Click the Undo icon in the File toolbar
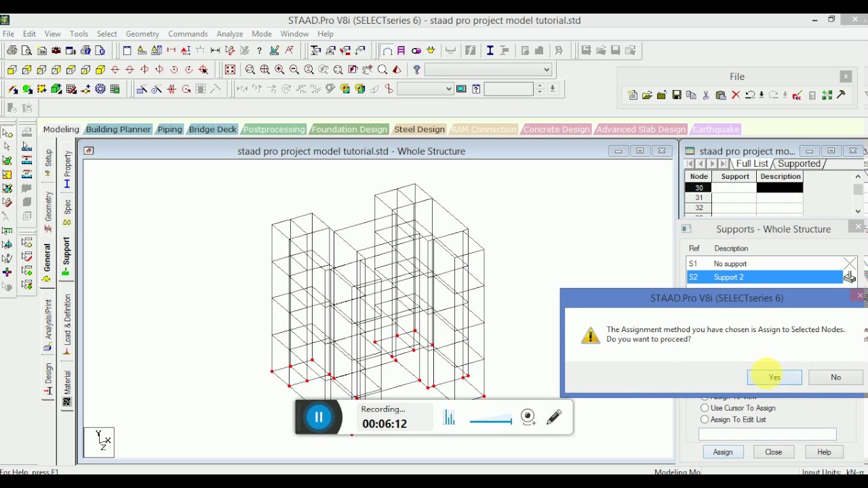 point(750,96)
